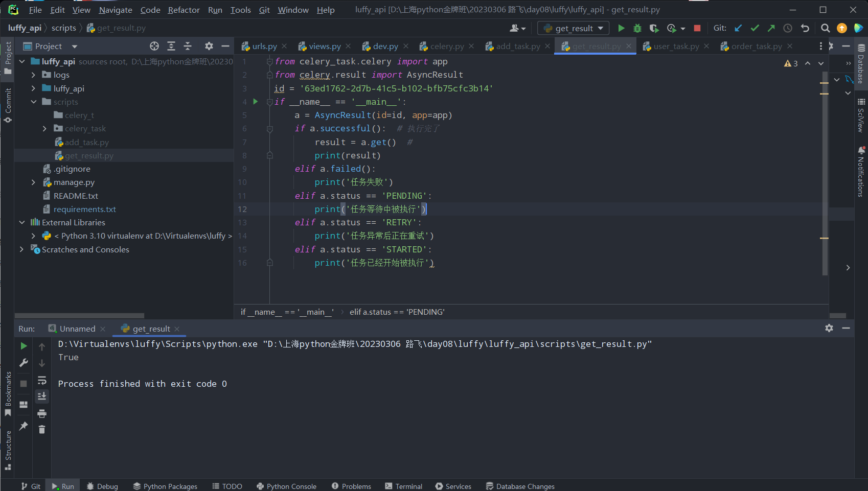
Task: Stop the running process in toolbar
Action: click(x=697, y=28)
